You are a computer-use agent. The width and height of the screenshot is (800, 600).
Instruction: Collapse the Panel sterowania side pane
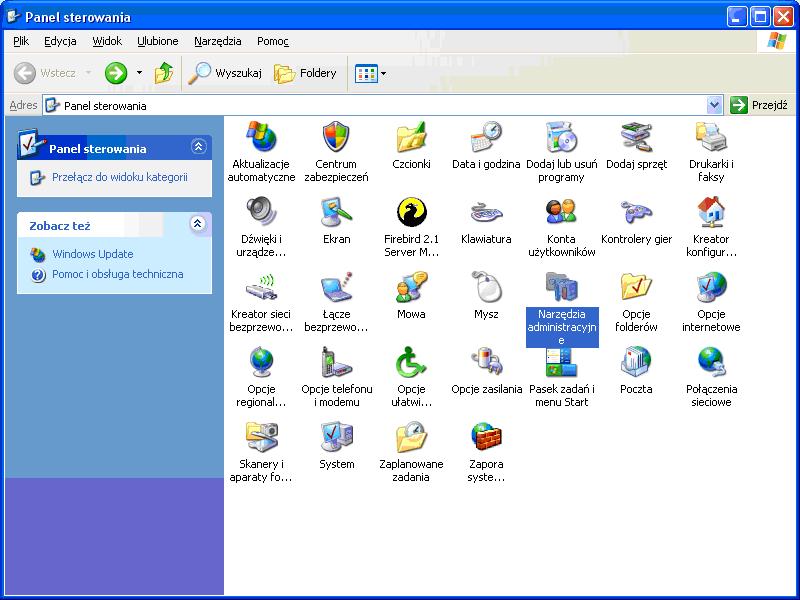tap(198, 147)
